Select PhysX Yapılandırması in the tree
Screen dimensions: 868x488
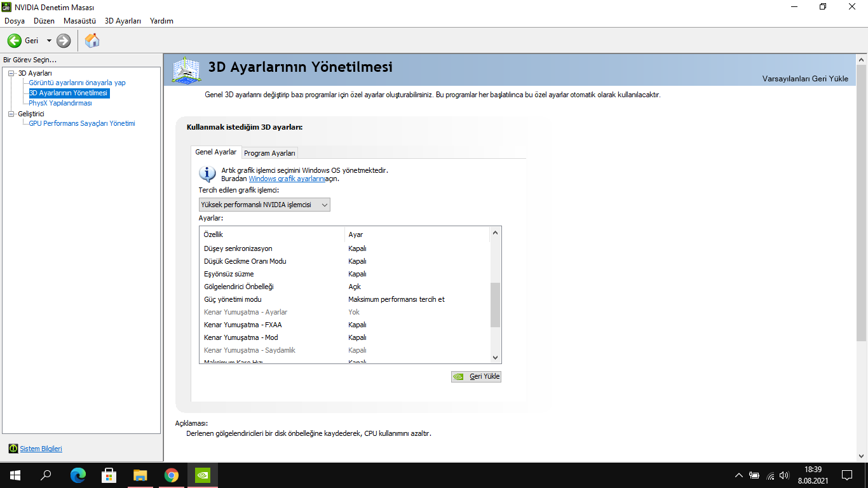60,103
